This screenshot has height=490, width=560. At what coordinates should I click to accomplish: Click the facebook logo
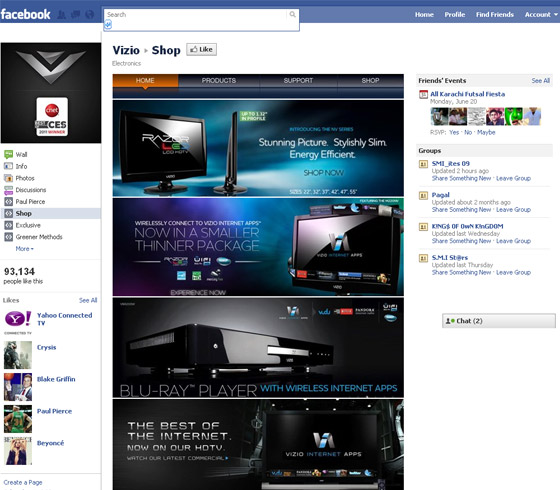coord(26,14)
